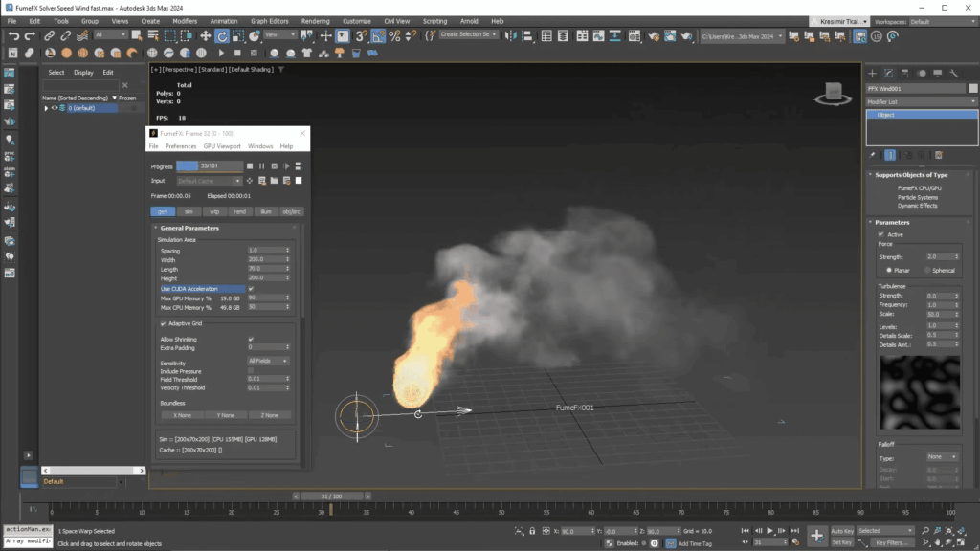
Task: Switch to the FumeFX rend tab
Action: tap(240, 211)
